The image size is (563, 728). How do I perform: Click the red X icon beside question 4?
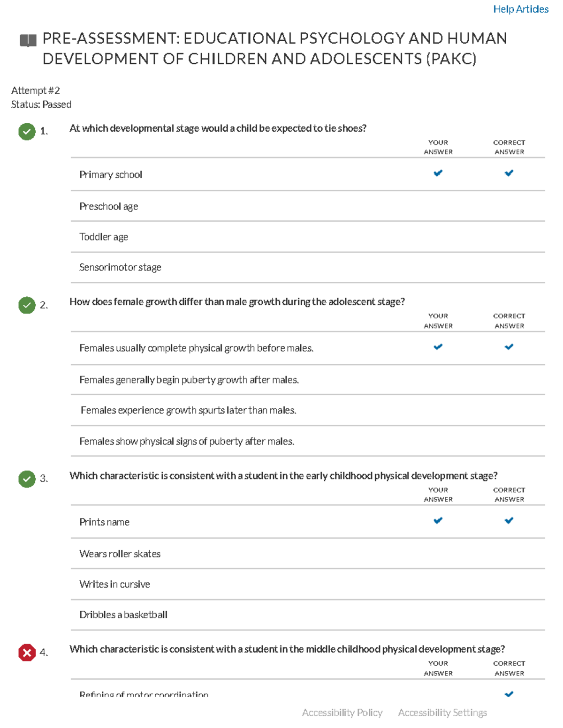27,653
